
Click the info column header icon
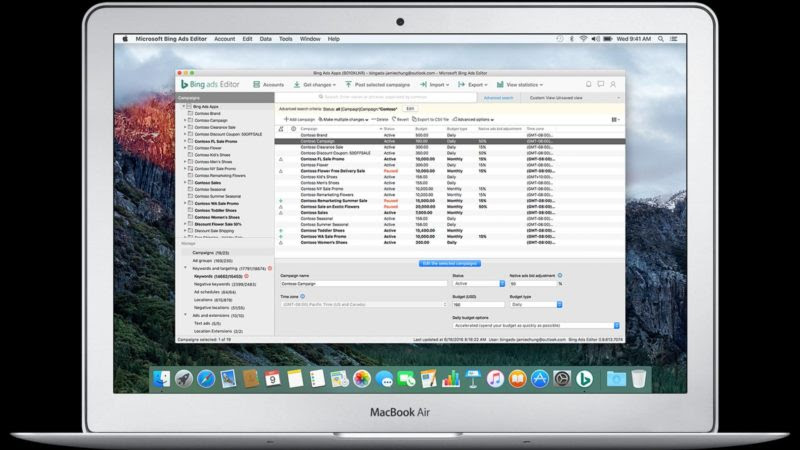pos(293,129)
